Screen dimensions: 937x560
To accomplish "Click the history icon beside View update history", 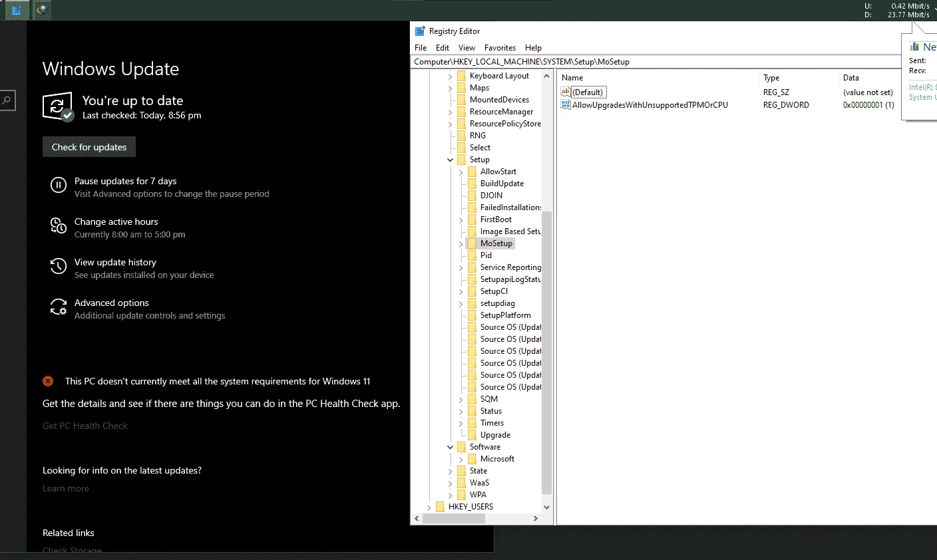I will (59, 267).
